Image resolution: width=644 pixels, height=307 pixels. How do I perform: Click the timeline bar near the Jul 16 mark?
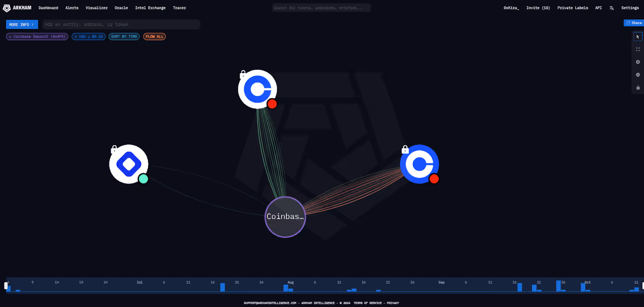[223, 287]
